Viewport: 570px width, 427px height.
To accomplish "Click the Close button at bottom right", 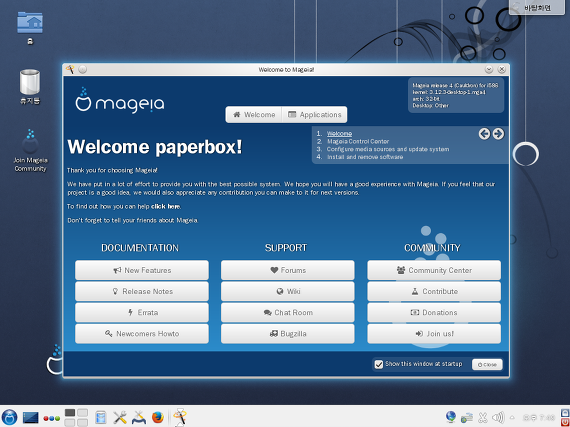I will [487, 364].
